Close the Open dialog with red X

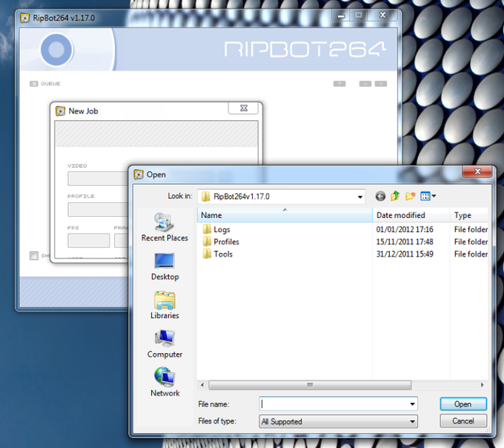(x=477, y=172)
